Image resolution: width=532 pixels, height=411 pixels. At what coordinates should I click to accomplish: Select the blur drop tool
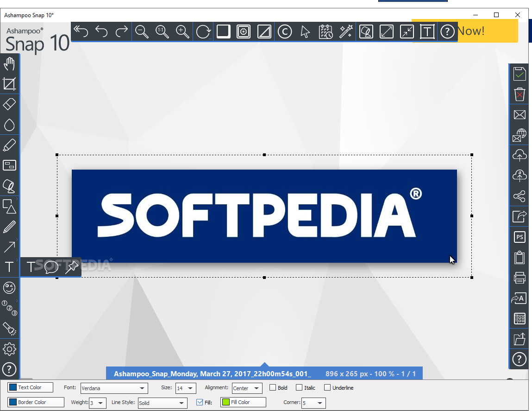pos(9,125)
